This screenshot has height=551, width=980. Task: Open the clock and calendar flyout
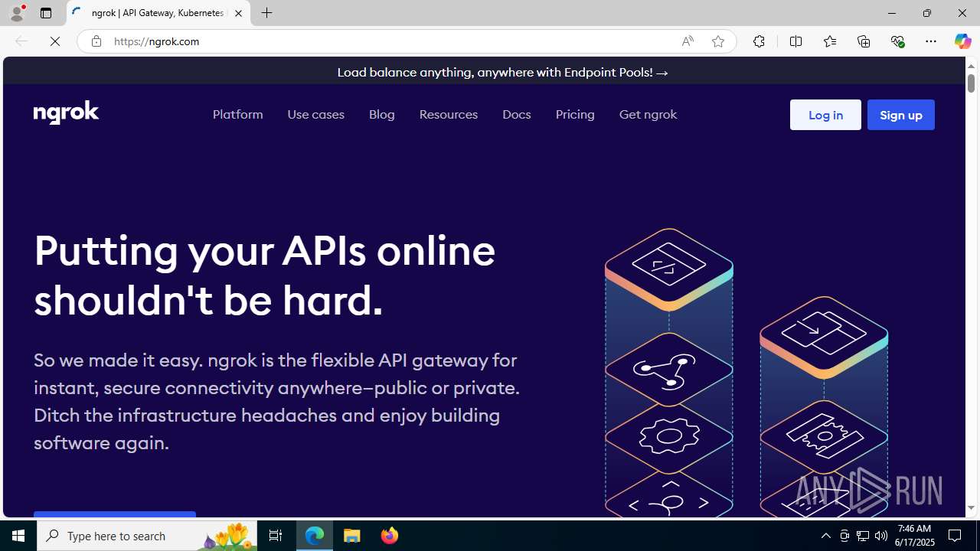tap(914, 536)
